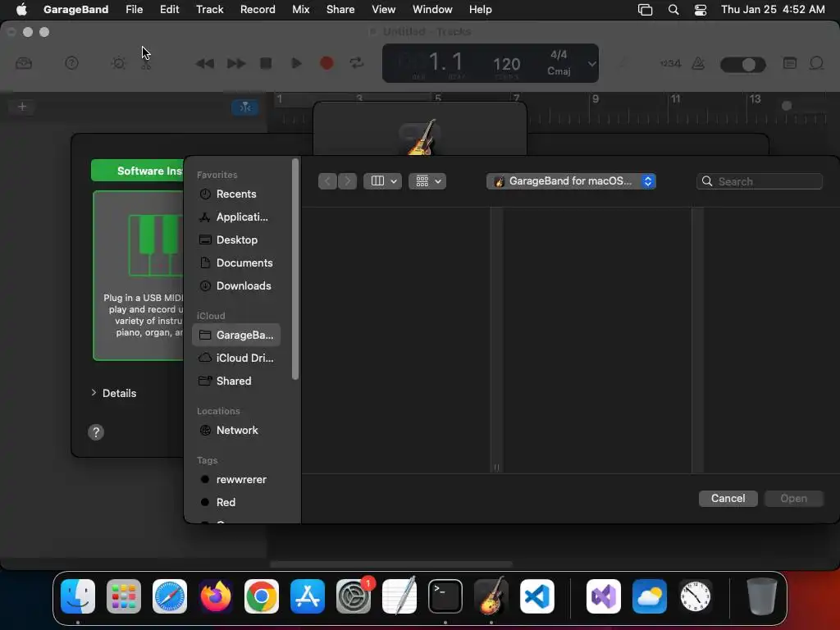Open Control Center in menu bar
The image size is (840, 630).
pyautogui.click(x=701, y=10)
